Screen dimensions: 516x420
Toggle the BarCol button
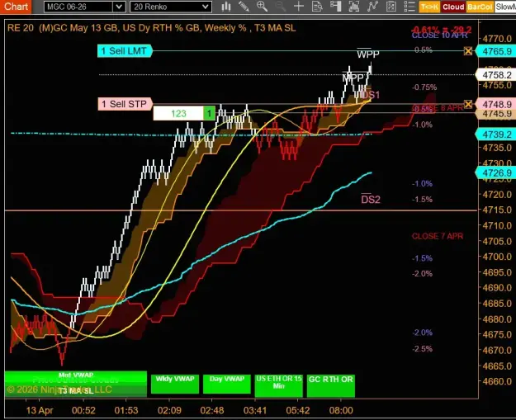(x=480, y=7)
